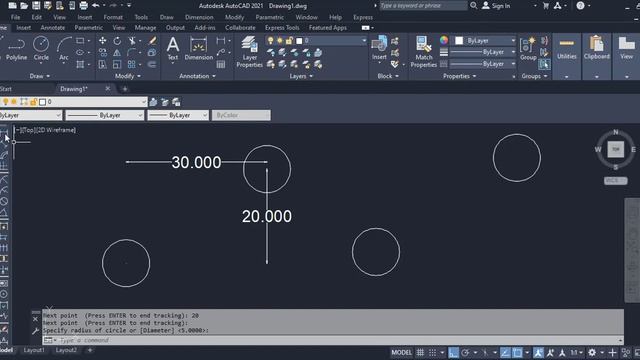Viewport: 640px width, 360px height.
Task: Open the Format menu
Action: coord(113,17)
